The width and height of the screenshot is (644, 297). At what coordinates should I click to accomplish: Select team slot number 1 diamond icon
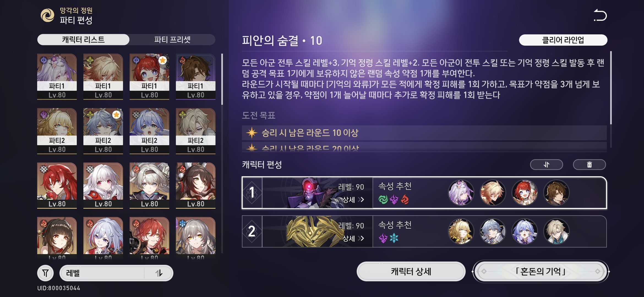pos(252,193)
